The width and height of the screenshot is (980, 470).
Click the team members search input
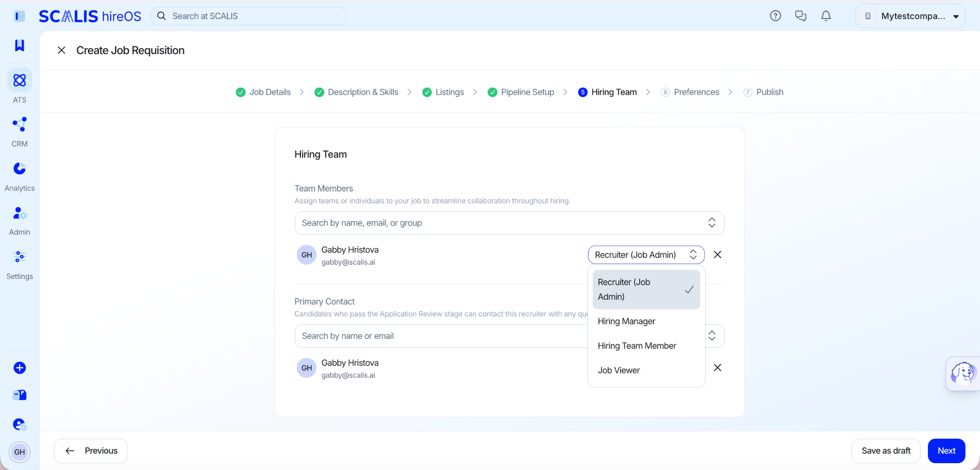pos(509,223)
